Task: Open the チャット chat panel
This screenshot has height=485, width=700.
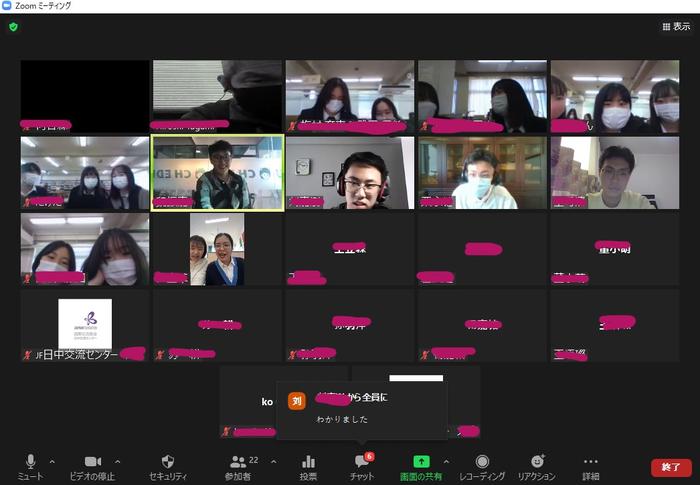Action: click(x=362, y=467)
